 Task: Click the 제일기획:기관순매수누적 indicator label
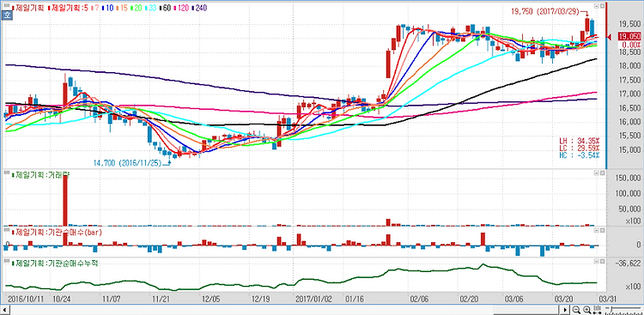(x=55, y=263)
